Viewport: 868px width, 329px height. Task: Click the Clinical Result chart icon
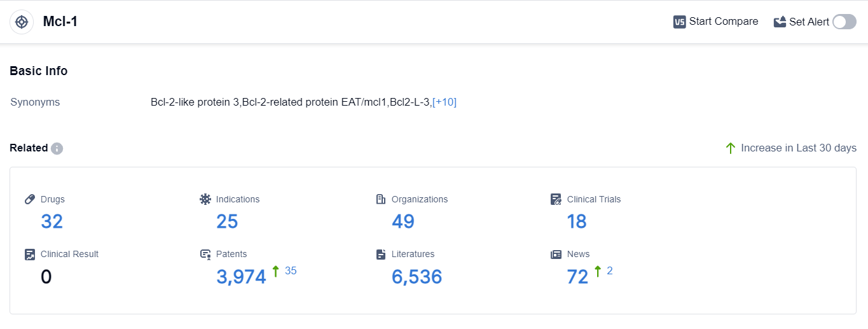tap(30, 255)
